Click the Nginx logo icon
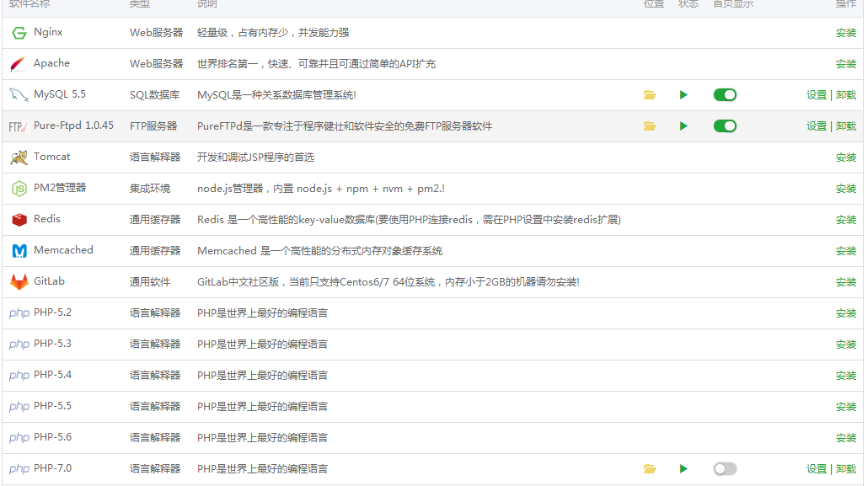The width and height of the screenshot is (868, 486). coord(19,33)
